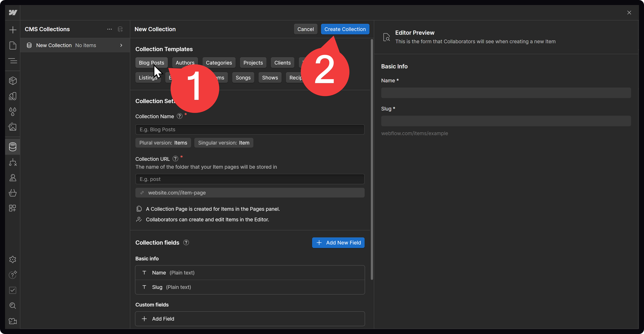Select the Songs template
The height and width of the screenshot is (334, 644).
[x=243, y=78]
